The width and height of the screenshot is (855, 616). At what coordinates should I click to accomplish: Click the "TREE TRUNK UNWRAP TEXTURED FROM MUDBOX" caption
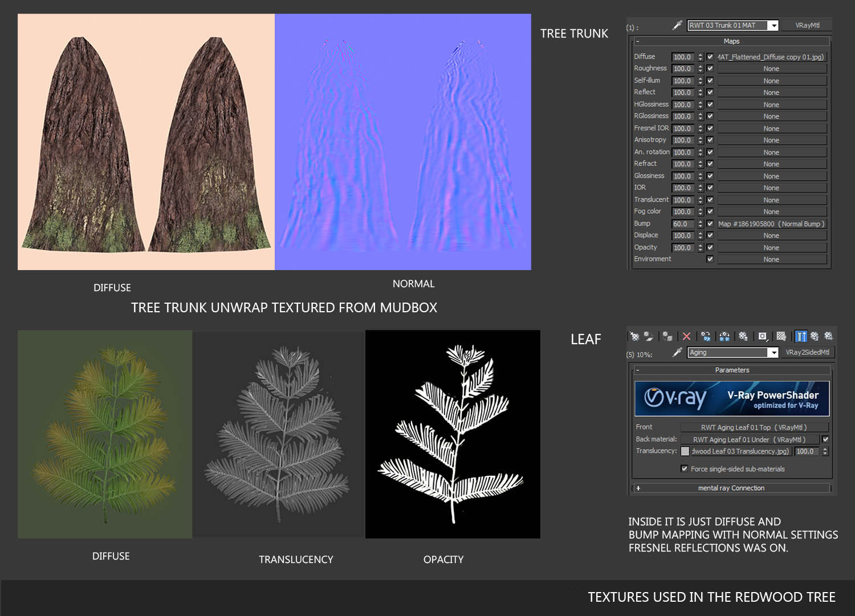(284, 308)
